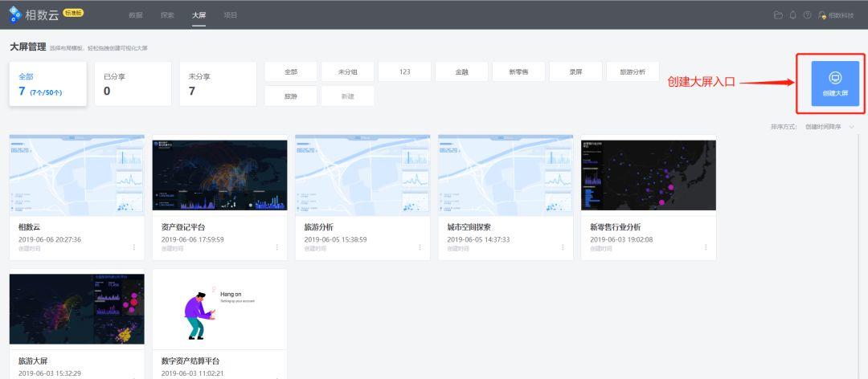Click the 未分组 group tag
This screenshot has height=379, width=868.
348,71
